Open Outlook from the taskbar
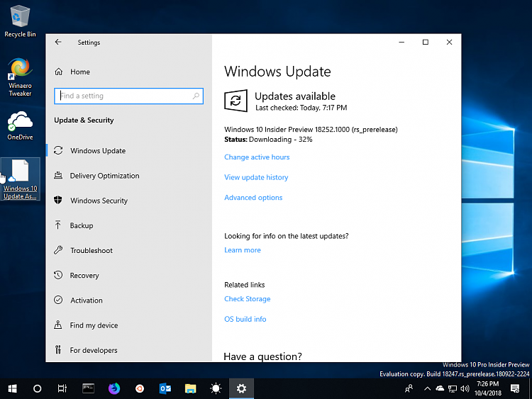The image size is (532, 399). [165, 388]
